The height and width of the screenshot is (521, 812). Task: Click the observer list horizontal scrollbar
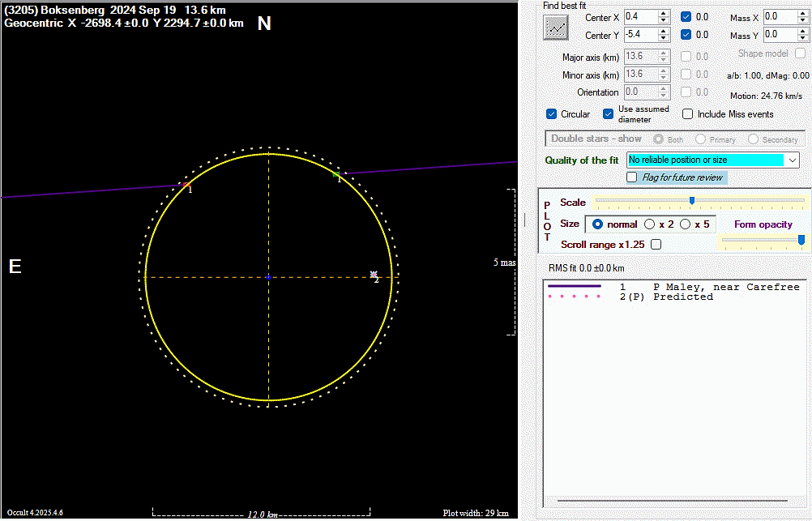[x=672, y=501]
